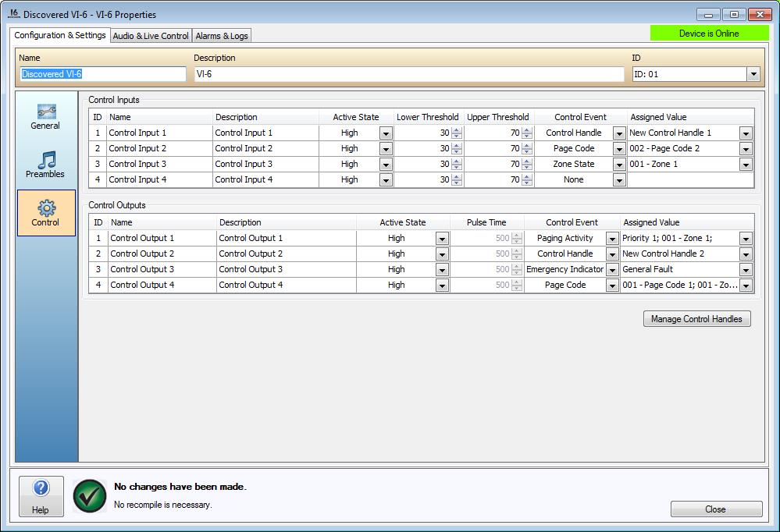Viewport: 780px width, 532px height.
Task: Click the Assigned Value header in Control Outputs
Action: pos(687,222)
